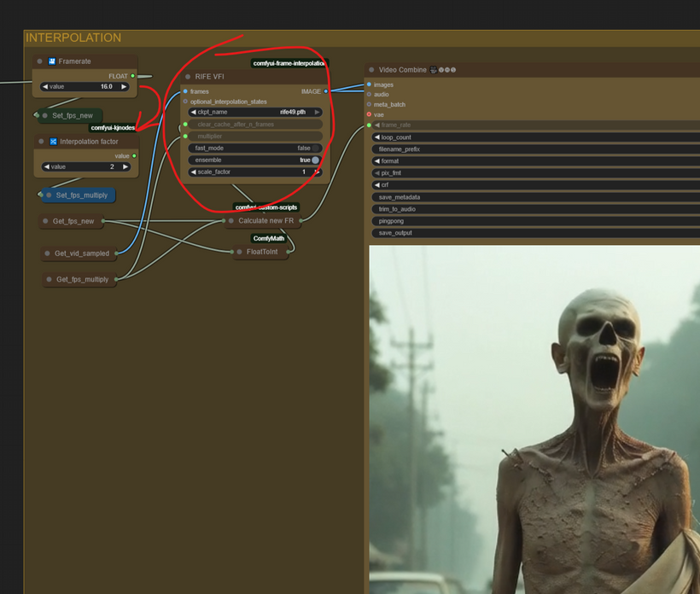This screenshot has width=700, height=594.
Task: Collapse the Calculate new FR node
Action: click(x=230, y=221)
